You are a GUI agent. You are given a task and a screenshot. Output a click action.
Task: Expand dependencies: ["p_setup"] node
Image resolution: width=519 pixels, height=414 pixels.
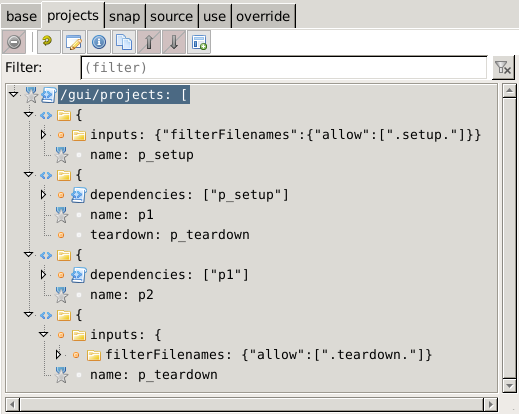click(x=43, y=195)
